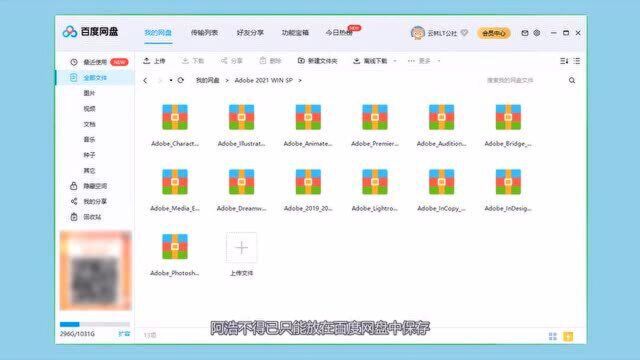This screenshot has height=360, width=640.
Task: Click the yellow icon at bottom right
Action: point(568,336)
